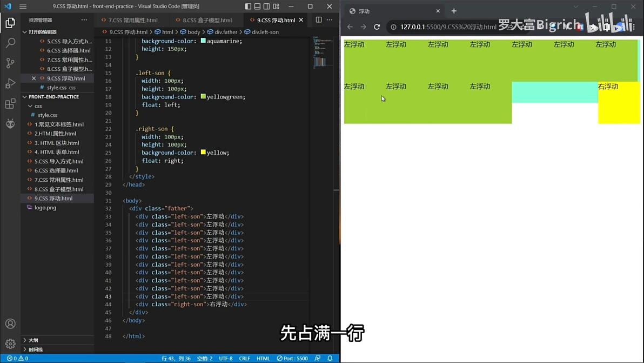Change end of line CRLF setting
This screenshot has width=644, height=363.
pyautogui.click(x=244, y=359)
